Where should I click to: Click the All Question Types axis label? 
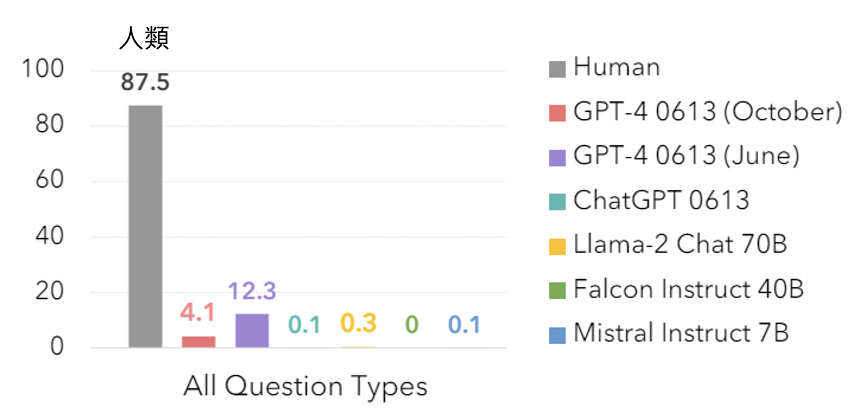point(305,387)
